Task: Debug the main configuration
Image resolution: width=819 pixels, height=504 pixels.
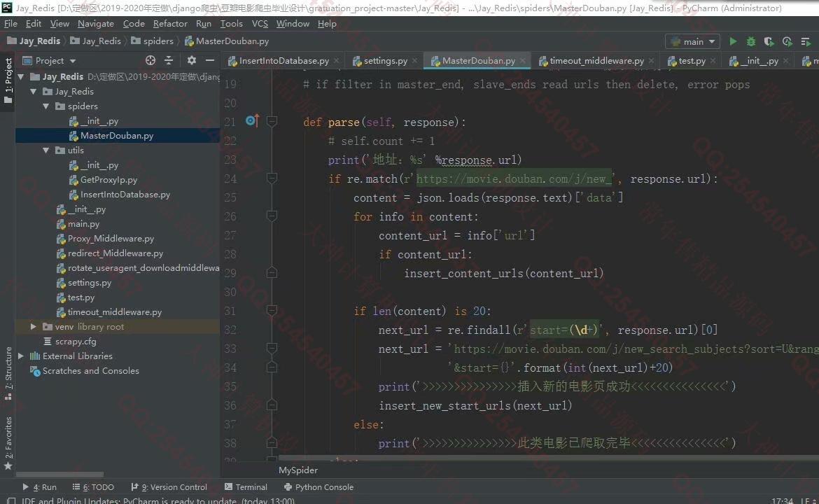Action: tap(751, 41)
